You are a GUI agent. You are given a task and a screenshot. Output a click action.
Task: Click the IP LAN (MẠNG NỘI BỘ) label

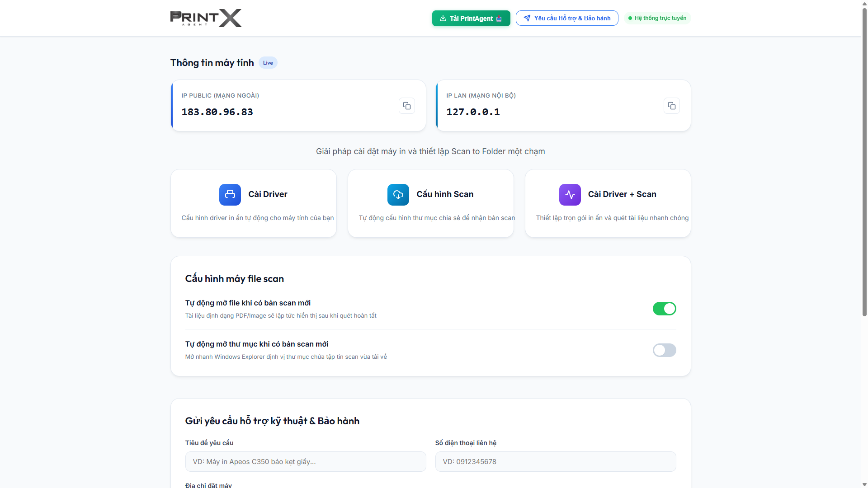[481, 95]
